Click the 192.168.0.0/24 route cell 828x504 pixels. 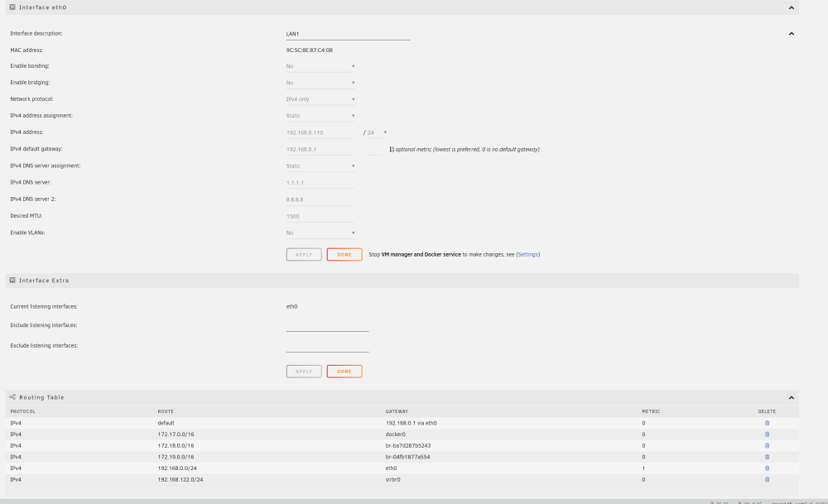click(177, 468)
